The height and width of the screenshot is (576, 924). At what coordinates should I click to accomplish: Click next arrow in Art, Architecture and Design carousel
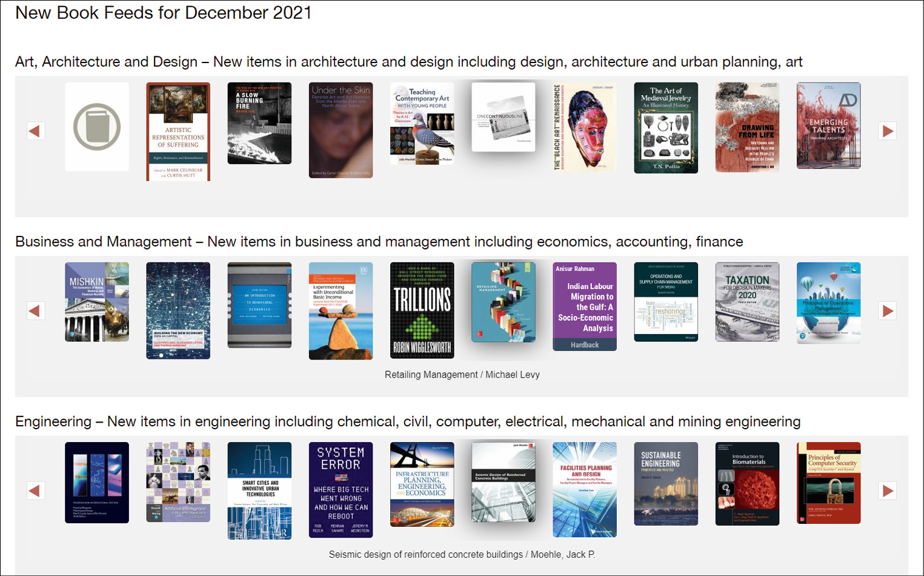(x=888, y=131)
